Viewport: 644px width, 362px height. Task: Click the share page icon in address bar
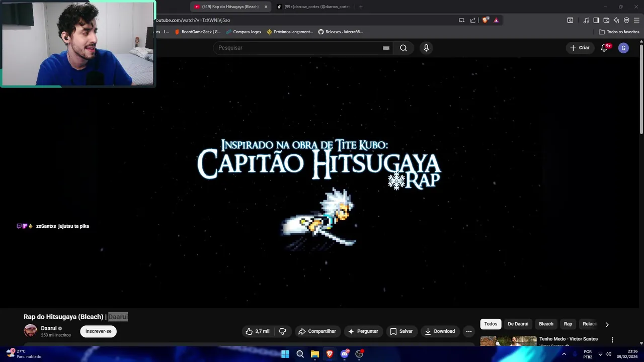(x=473, y=20)
